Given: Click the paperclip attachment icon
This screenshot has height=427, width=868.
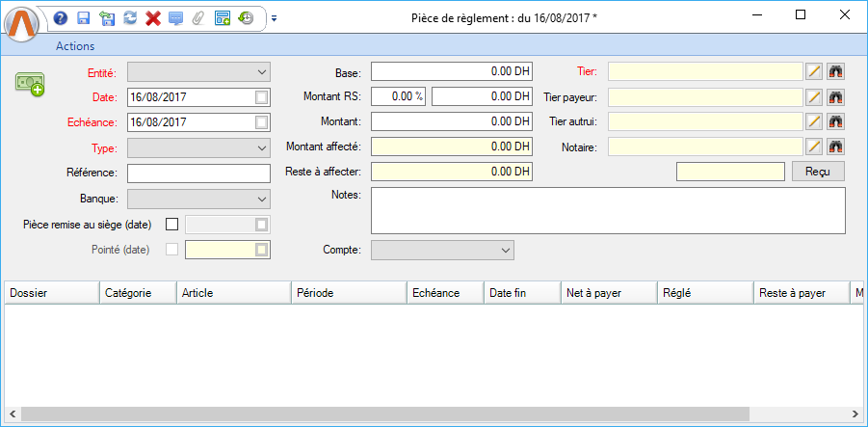Looking at the screenshot, I should (x=198, y=17).
